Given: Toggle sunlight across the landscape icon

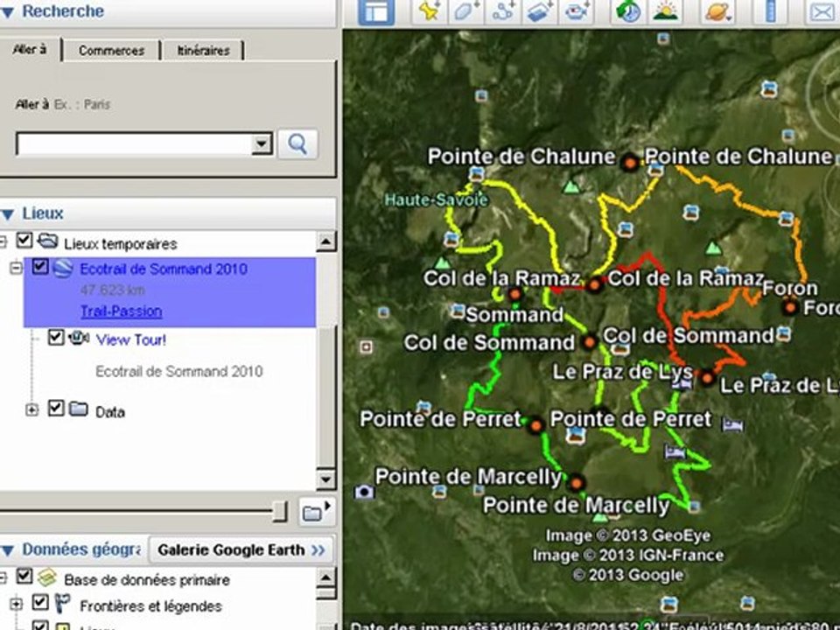Looking at the screenshot, I should [665, 10].
